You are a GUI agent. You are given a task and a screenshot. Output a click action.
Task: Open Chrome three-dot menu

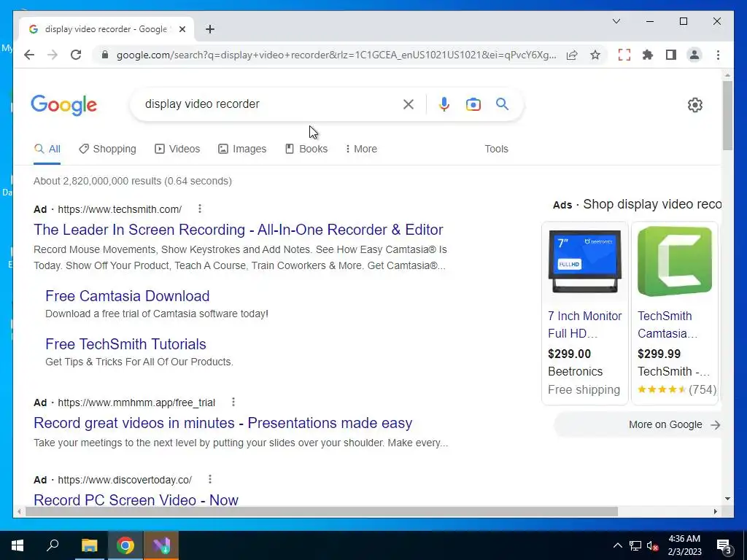[x=718, y=55]
